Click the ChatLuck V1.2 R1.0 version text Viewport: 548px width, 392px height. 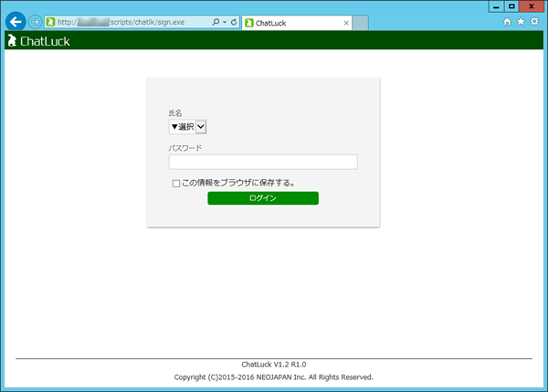tap(274, 365)
